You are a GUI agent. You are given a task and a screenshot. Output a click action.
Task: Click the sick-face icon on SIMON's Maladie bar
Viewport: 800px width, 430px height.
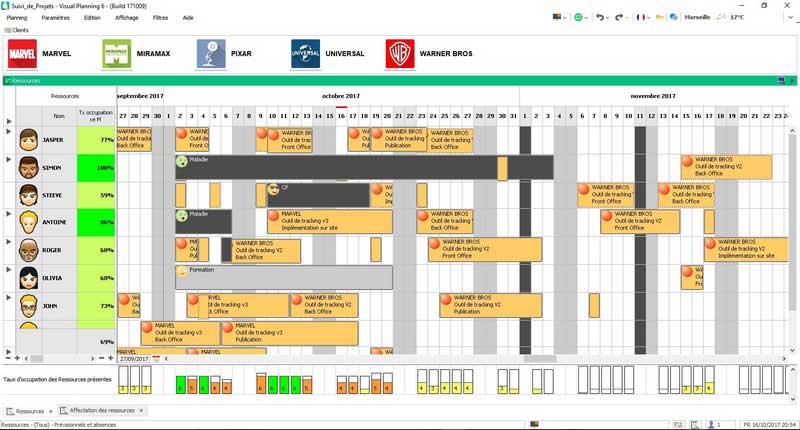(182, 162)
